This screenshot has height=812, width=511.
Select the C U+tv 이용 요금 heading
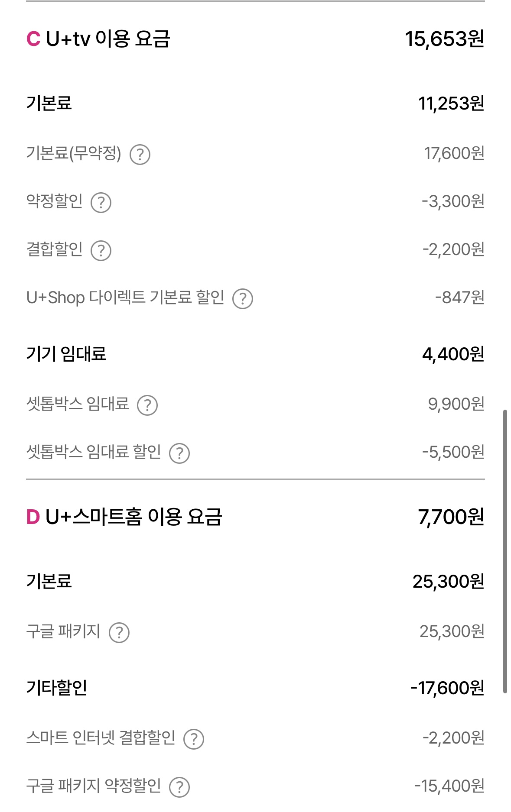point(98,39)
